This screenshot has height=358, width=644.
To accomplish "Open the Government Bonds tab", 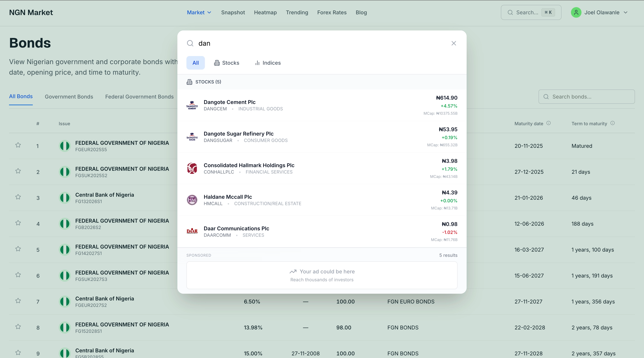I will tap(69, 97).
